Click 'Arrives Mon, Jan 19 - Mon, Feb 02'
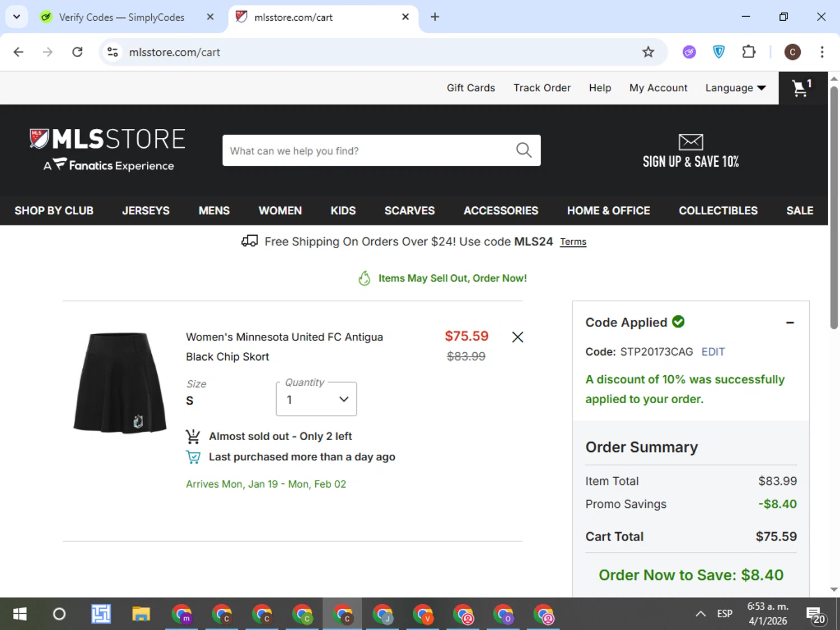 266,484
